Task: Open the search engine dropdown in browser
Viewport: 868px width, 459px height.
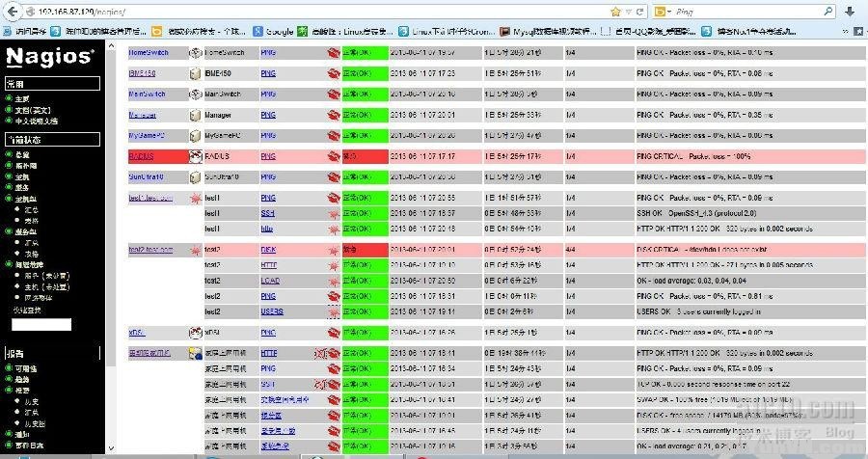Action: 664,12
